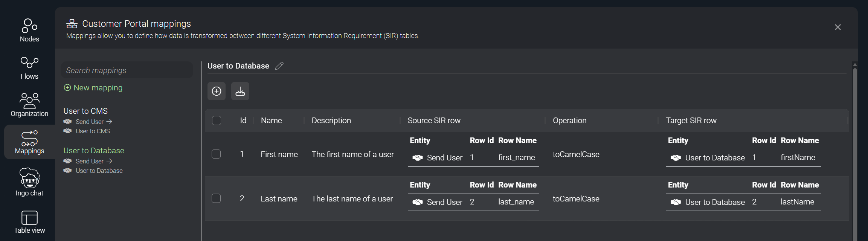Check the Last name row checkbox
Screen dimensions: 868x241
216,198
